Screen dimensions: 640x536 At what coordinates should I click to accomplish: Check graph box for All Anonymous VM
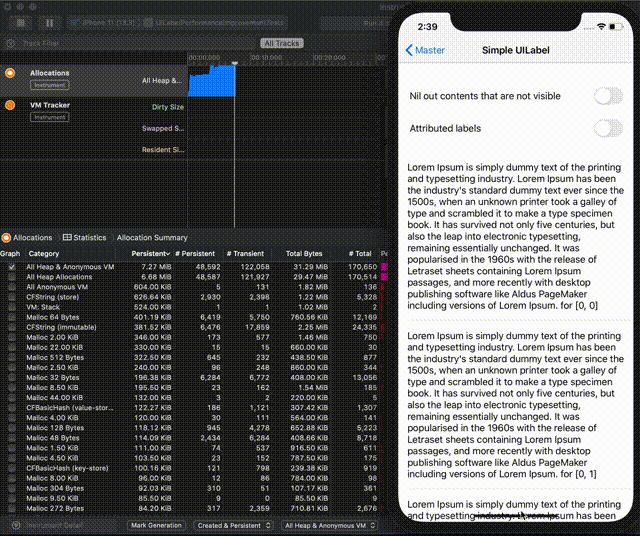point(12,287)
